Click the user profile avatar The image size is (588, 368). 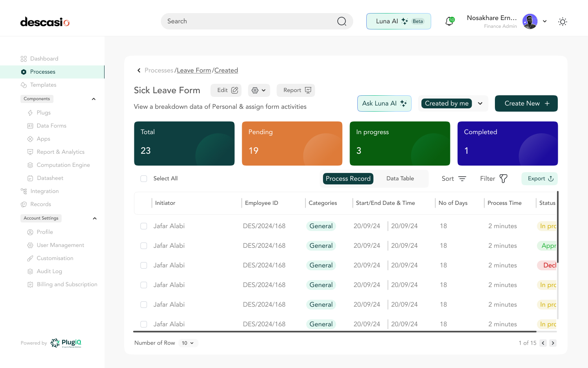point(530,21)
